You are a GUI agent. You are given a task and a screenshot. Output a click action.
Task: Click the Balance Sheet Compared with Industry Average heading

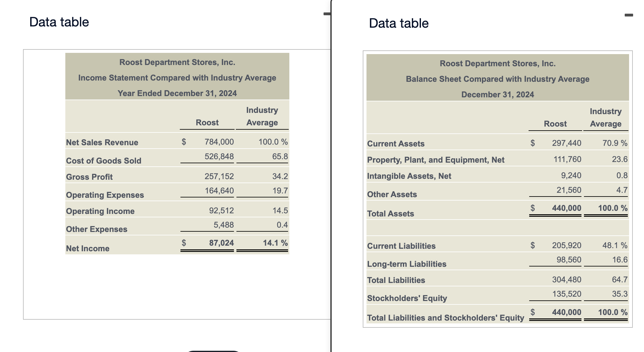tap(497, 79)
